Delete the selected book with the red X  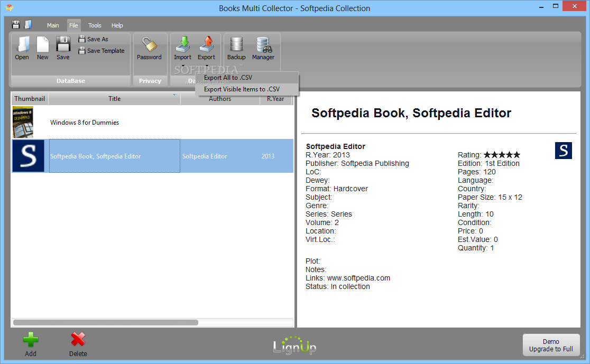(78, 344)
